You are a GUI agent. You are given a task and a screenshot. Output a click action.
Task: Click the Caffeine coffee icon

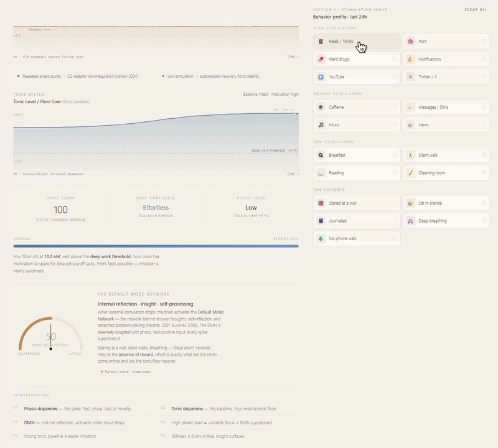pyautogui.click(x=321, y=107)
